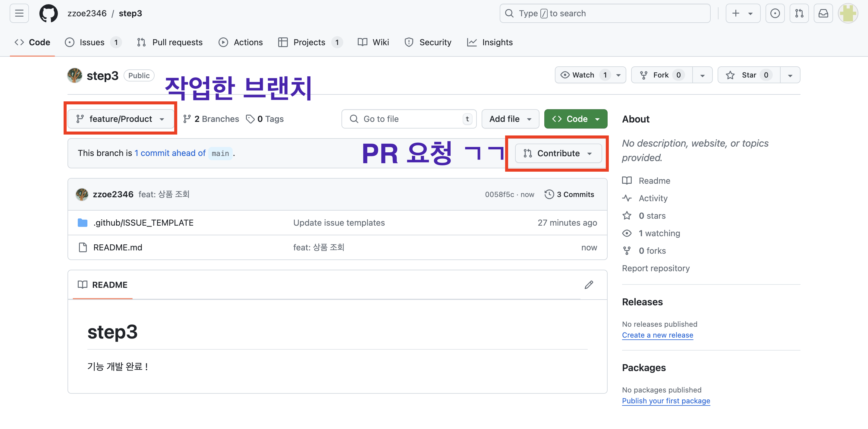The height and width of the screenshot is (429, 868).
Task: Open the user avatar menu
Action: pyautogui.click(x=848, y=14)
